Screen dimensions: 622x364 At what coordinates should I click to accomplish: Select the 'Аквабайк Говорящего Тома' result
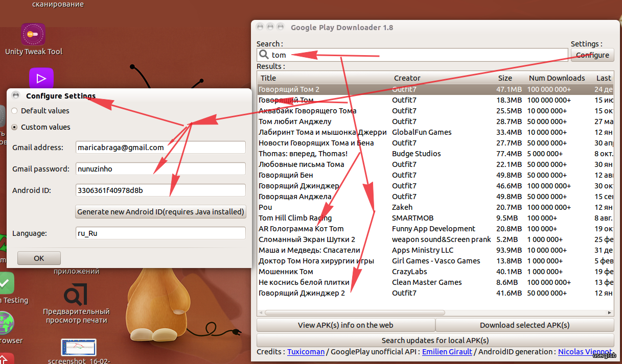click(435, 111)
